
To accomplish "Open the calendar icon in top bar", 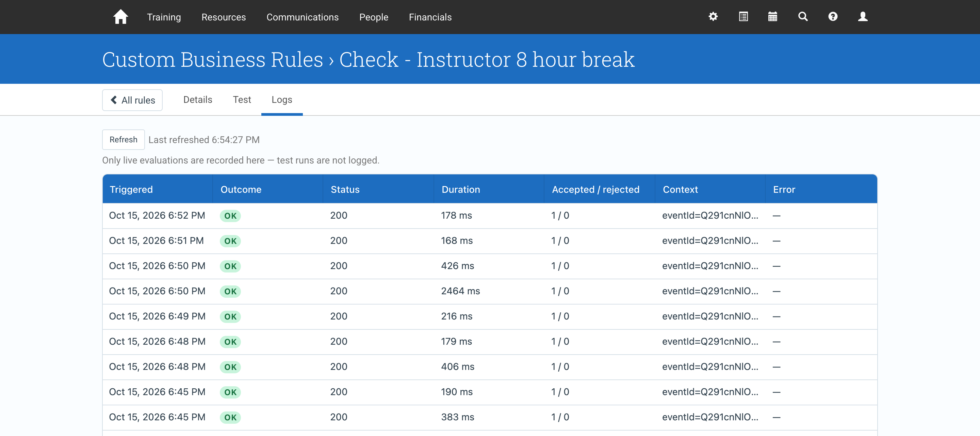I will pyautogui.click(x=772, y=16).
